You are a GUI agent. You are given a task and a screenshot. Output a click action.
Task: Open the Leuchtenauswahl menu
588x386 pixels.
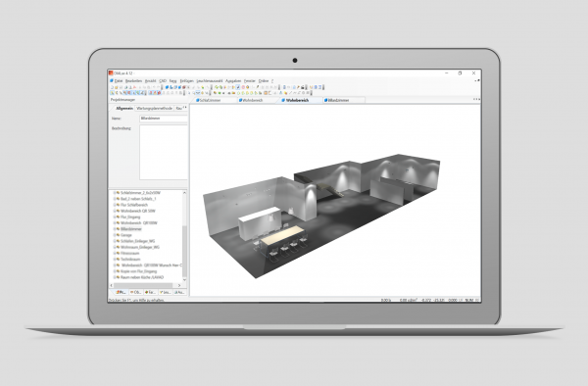pyautogui.click(x=210, y=81)
